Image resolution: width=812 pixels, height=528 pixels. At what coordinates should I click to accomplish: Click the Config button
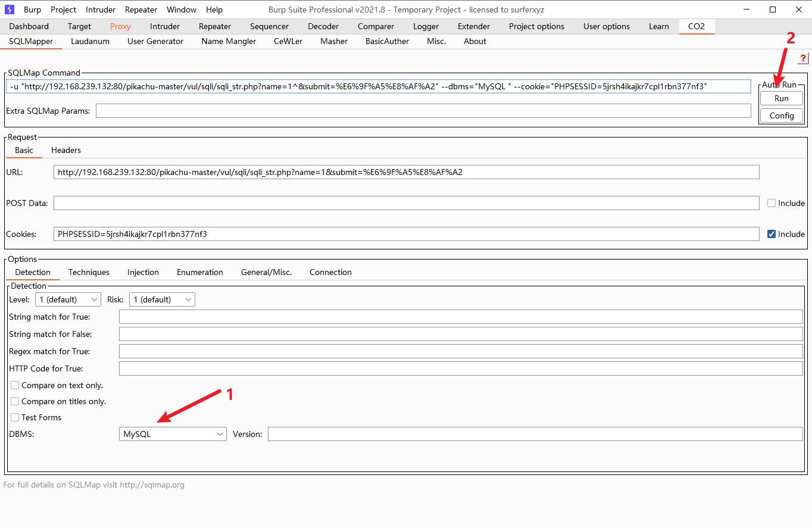click(x=782, y=115)
